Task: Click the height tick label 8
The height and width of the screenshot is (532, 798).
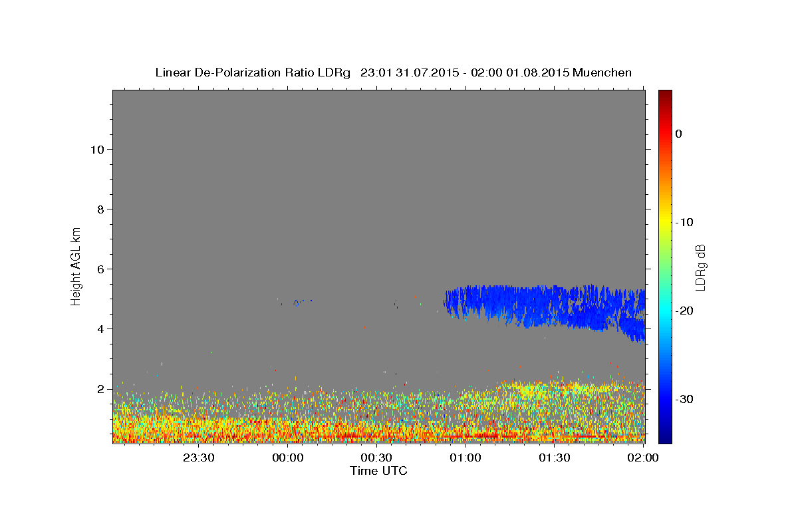Action: [101, 209]
